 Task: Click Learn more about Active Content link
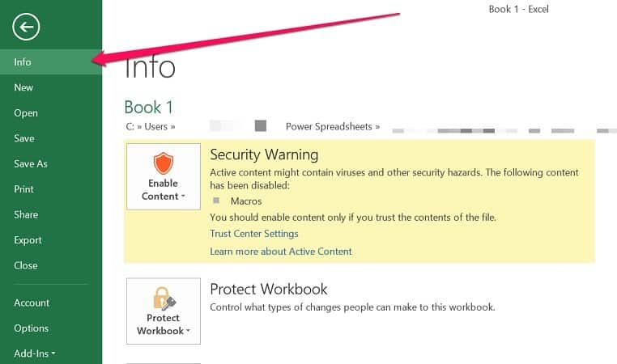tap(281, 252)
